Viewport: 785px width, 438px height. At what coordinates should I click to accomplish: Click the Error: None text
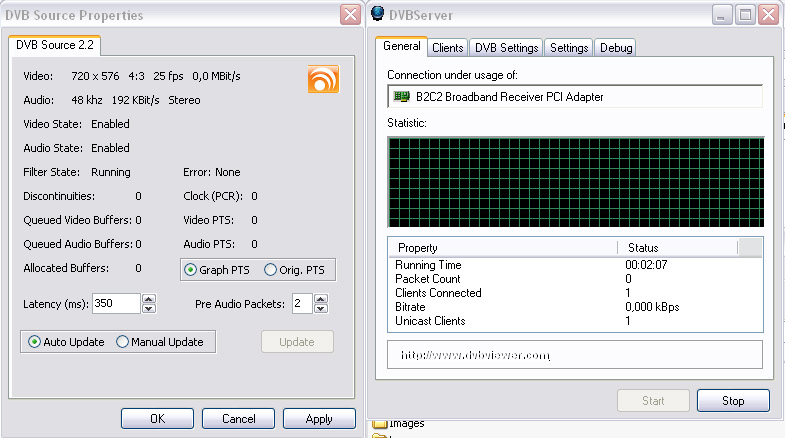point(212,172)
